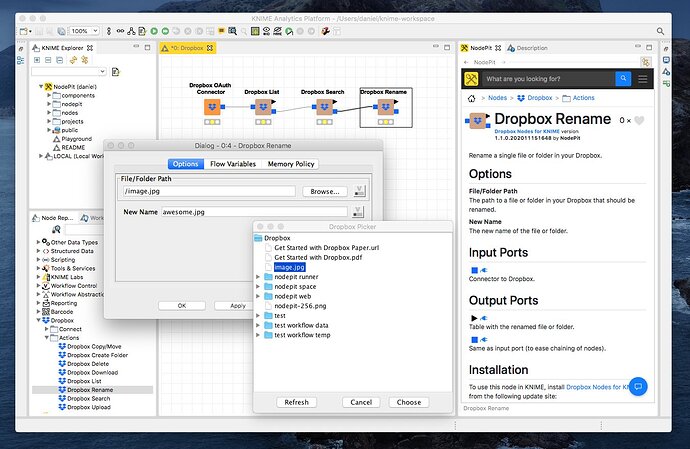This screenshot has width=690, height=449.
Task: Open the blue chat bubble widget
Action: [638, 386]
